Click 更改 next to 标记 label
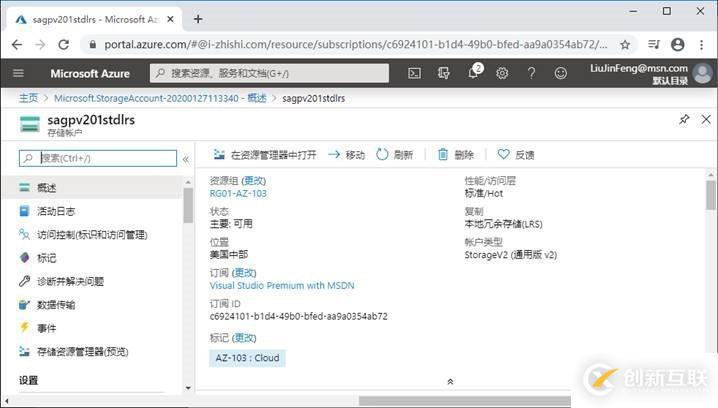Viewport: 718px width, 408px height. pyautogui.click(x=244, y=338)
